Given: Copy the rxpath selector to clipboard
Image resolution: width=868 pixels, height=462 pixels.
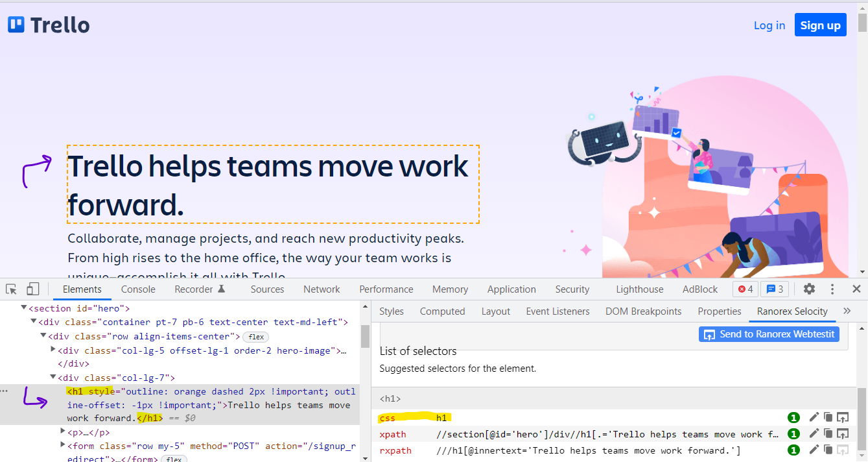Looking at the screenshot, I should click(x=828, y=450).
